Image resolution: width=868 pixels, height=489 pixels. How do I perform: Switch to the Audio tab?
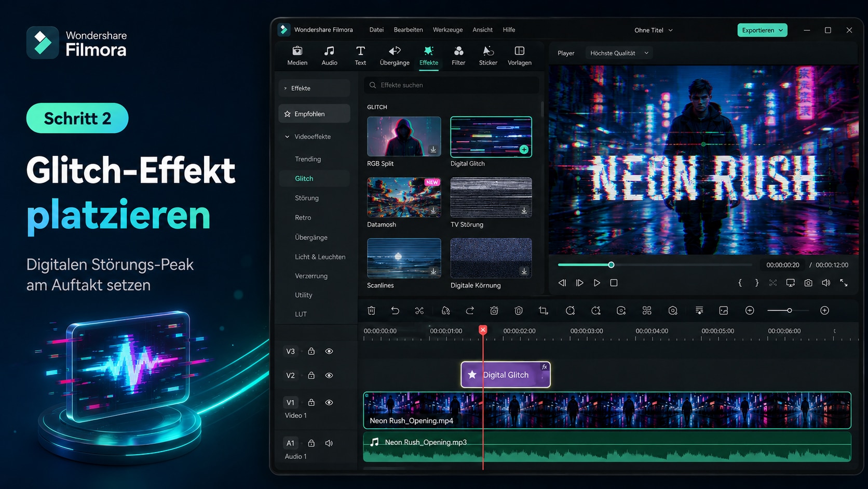point(329,56)
